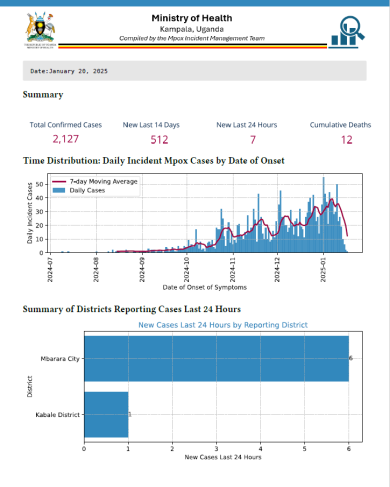The image size is (390, 487).
Task: Click the Mbarara City bar
Action: coord(217,359)
